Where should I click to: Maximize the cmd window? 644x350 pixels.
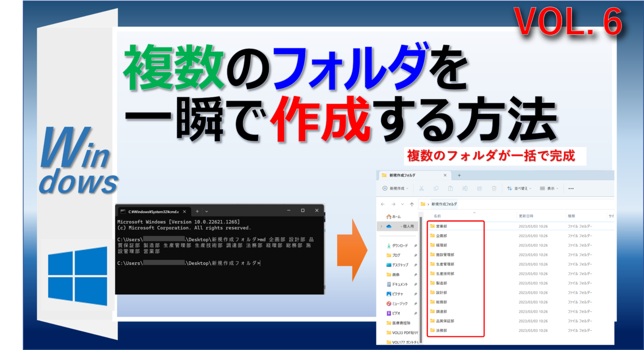[x=303, y=210]
